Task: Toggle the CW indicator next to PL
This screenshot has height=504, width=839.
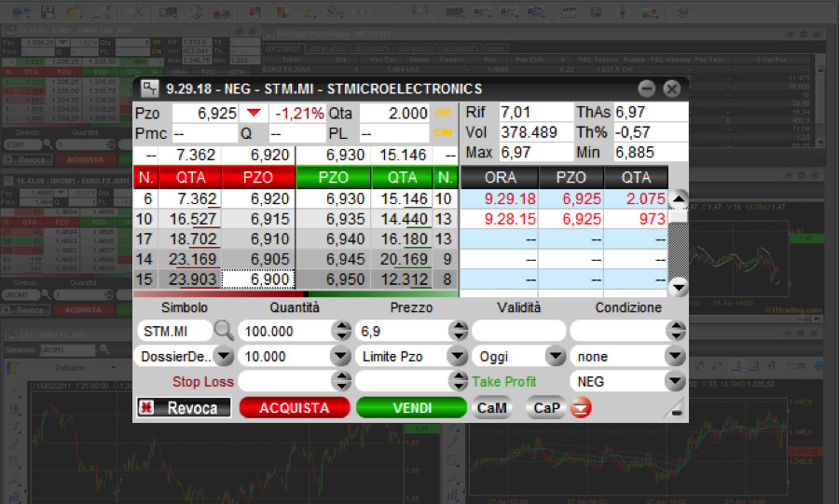Action: pos(443,132)
